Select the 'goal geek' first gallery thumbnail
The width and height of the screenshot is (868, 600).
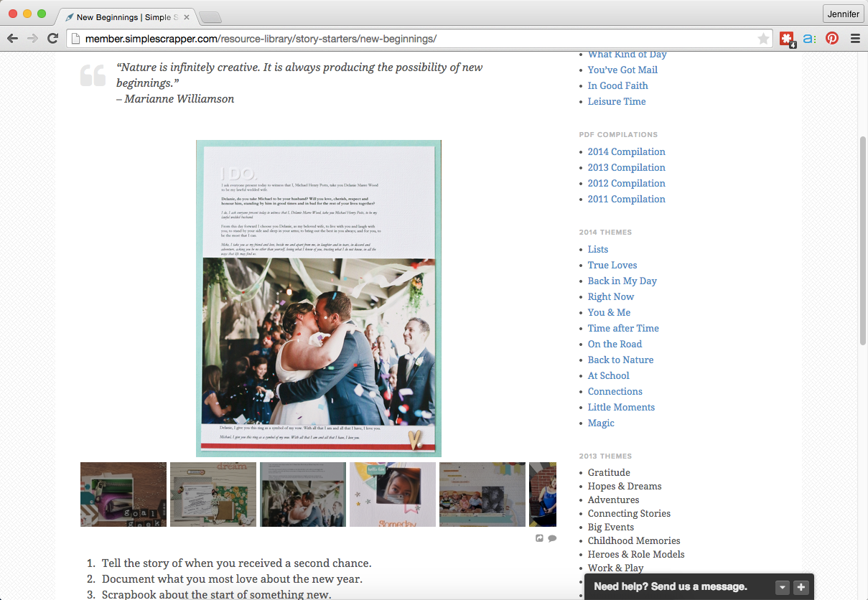(123, 494)
